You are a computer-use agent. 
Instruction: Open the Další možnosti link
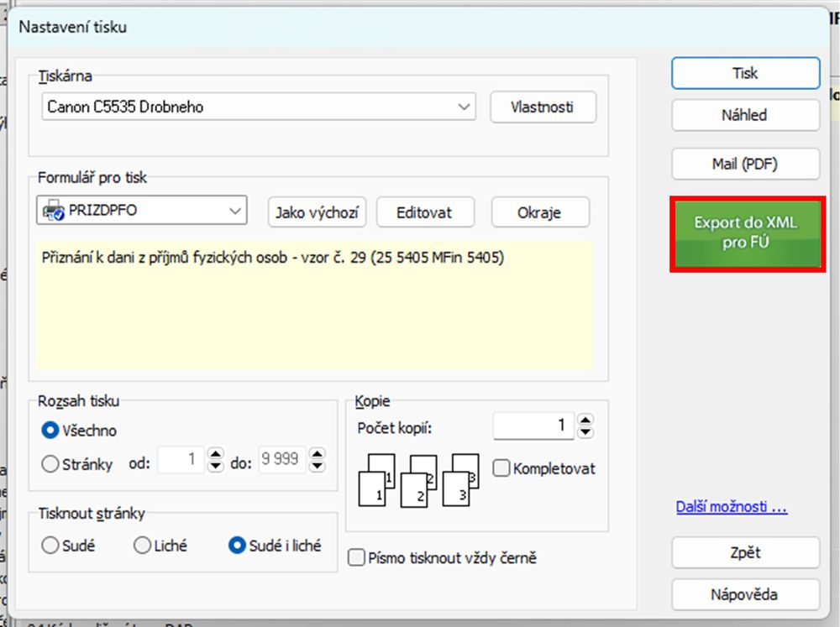(731, 508)
